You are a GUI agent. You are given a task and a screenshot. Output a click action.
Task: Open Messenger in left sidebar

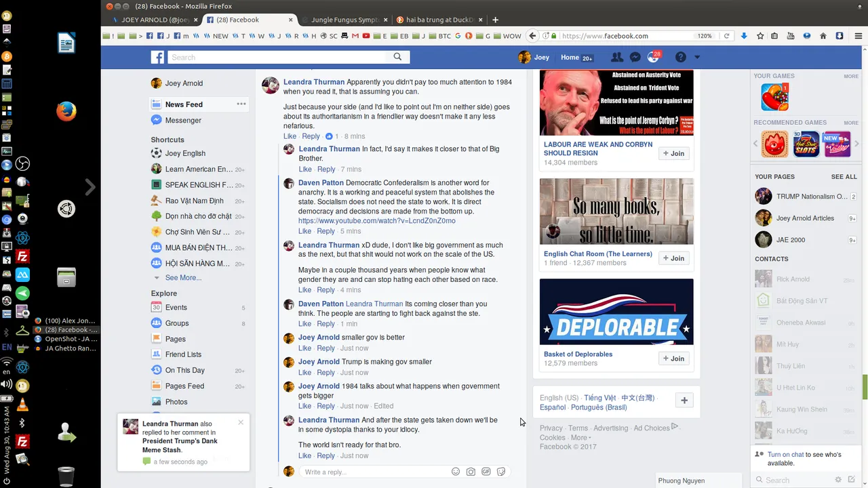tap(183, 120)
